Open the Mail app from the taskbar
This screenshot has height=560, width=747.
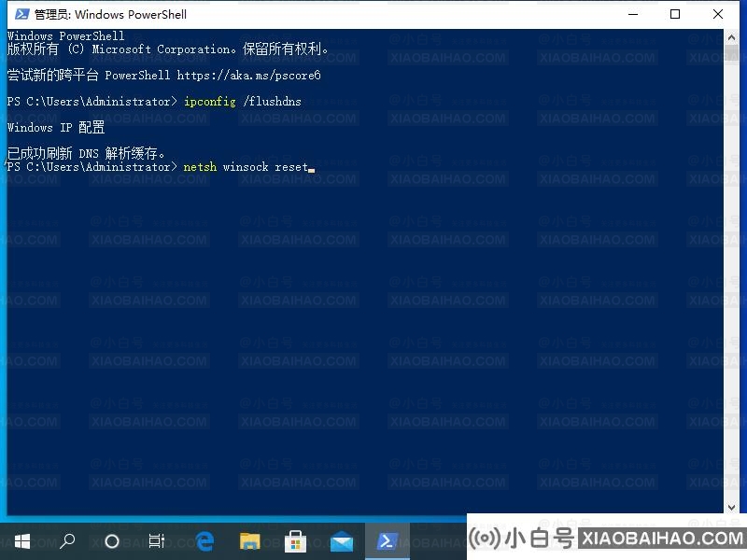[342, 541]
